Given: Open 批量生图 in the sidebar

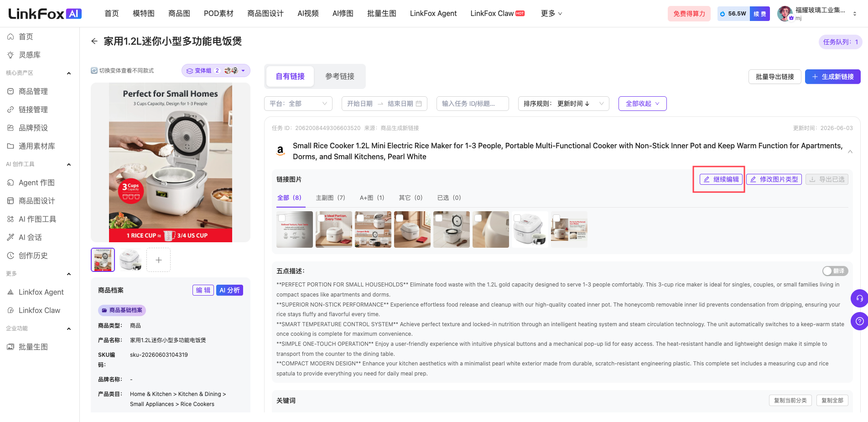Looking at the screenshot, I should pyautogui.click(x=33, y=347).
